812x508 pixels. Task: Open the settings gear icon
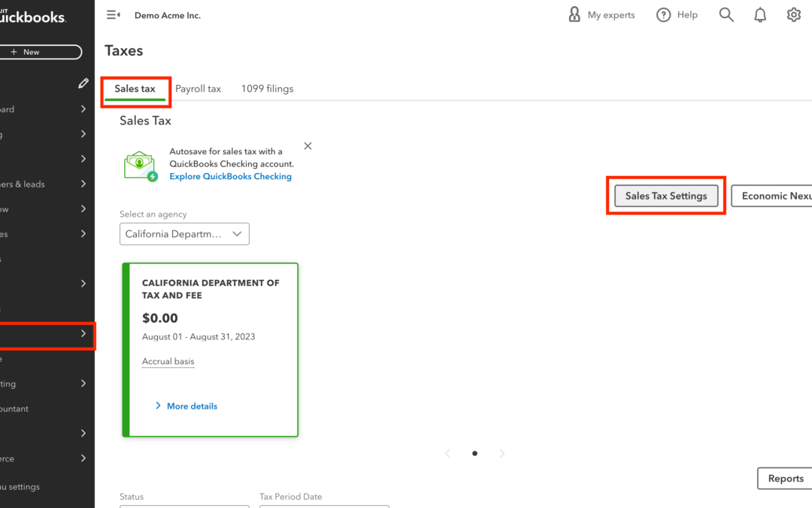tap(793, 14)
